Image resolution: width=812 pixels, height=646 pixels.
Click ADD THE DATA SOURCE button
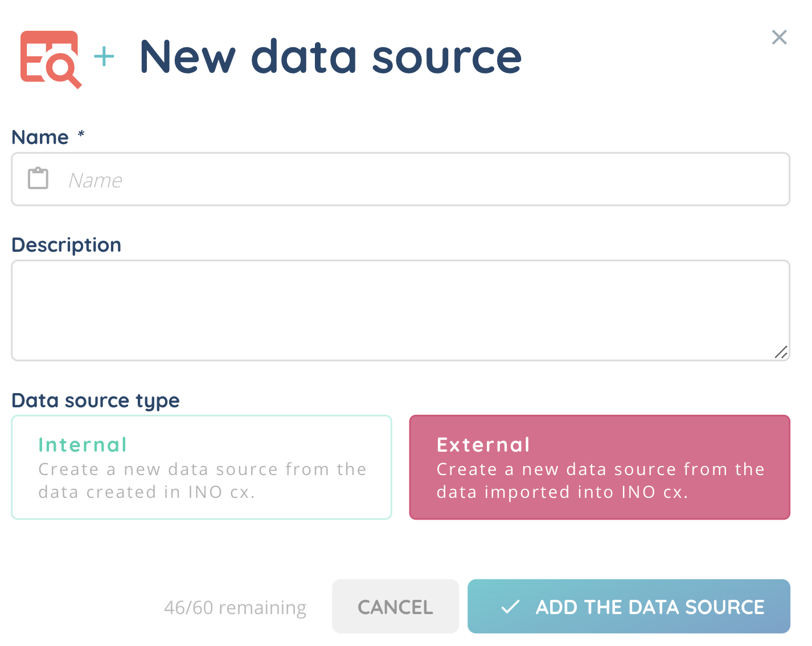point(629,607)
